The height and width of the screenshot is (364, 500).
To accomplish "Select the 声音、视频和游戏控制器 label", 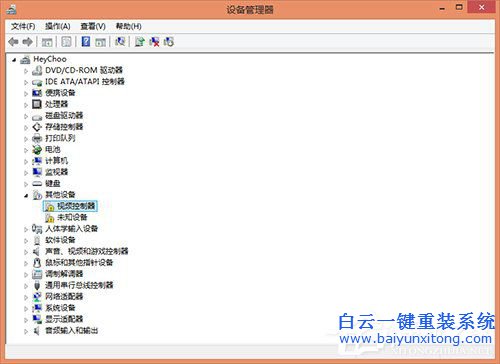I will pos(87,251).
